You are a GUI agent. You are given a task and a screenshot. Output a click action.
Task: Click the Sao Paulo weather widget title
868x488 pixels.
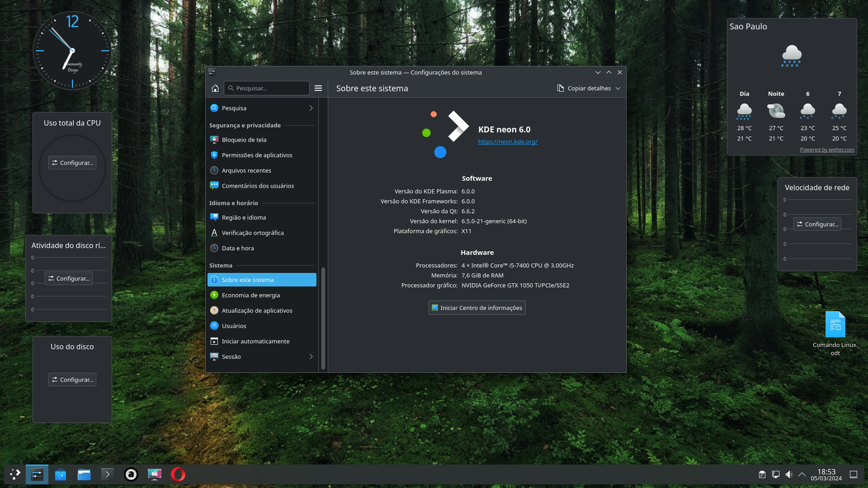tap(748, 26)
